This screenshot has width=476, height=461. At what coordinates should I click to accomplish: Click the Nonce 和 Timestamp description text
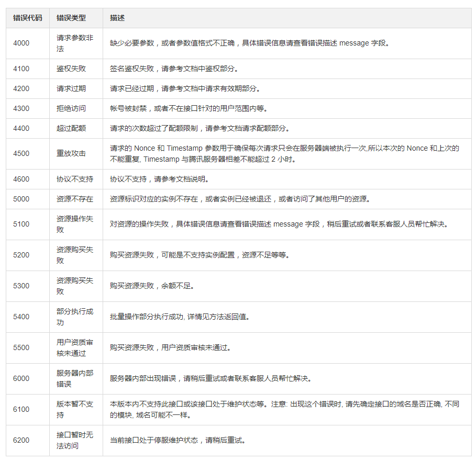point(284,153)
